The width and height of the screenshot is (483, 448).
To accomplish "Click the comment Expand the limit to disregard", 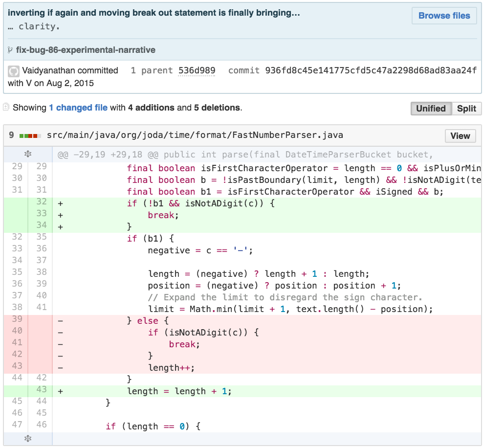I will pyautogui.click(x=285, y=297).
